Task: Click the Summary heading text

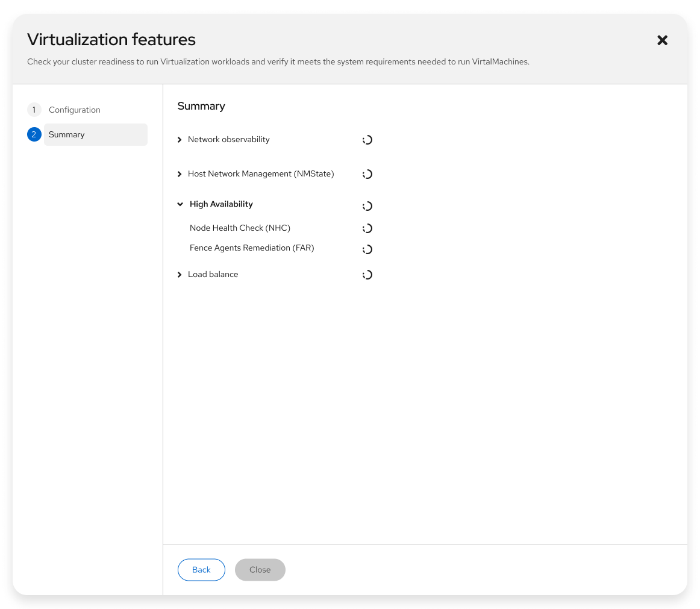Action: [x=201, y=106]
